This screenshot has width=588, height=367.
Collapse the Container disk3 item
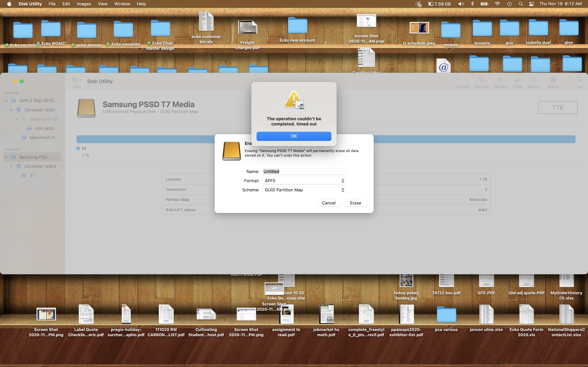tap(11, 166)
